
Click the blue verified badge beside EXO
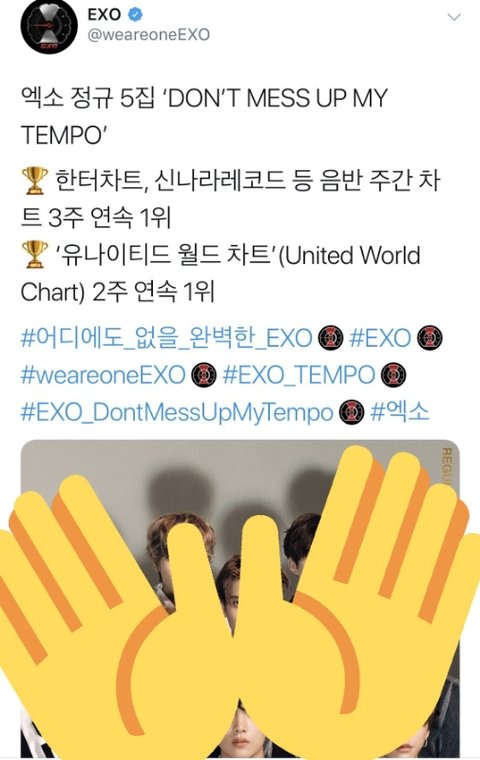pyautogui.click(x=135, y=15)
